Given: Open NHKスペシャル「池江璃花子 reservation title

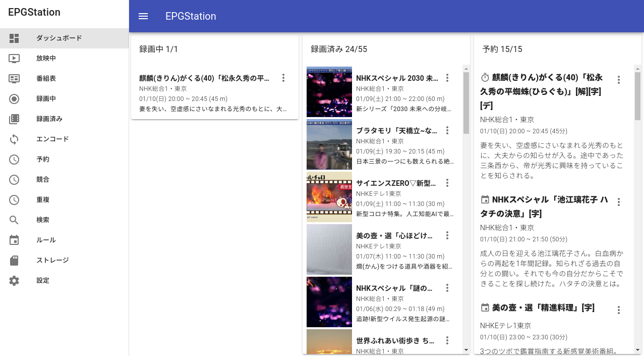Looking at the screenshot, I should pos(544,207).
